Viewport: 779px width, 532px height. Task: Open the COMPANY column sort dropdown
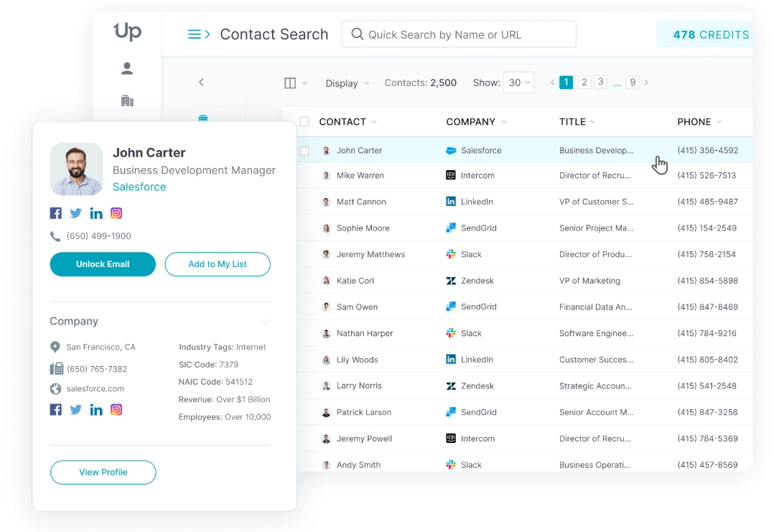pyautogui.click(x=504, y=122)
